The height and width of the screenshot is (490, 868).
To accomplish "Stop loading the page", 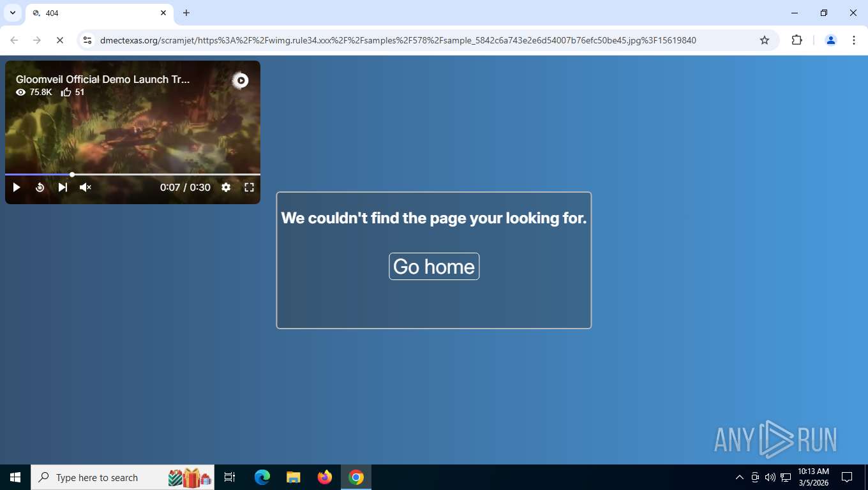I will (x=60, y=40).
